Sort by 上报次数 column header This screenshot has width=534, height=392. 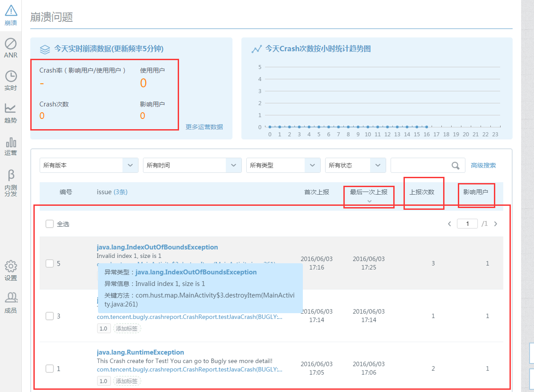click(x=421, y=192)
